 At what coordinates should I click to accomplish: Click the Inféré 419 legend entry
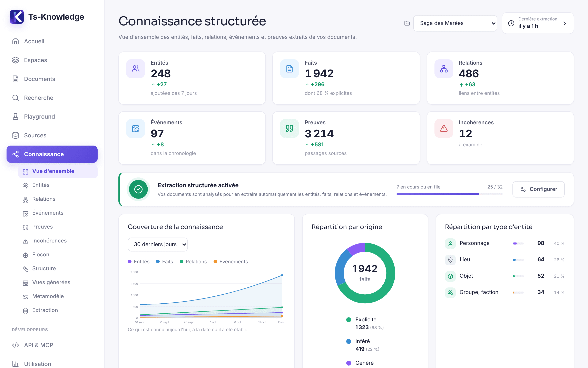point(363,345)
